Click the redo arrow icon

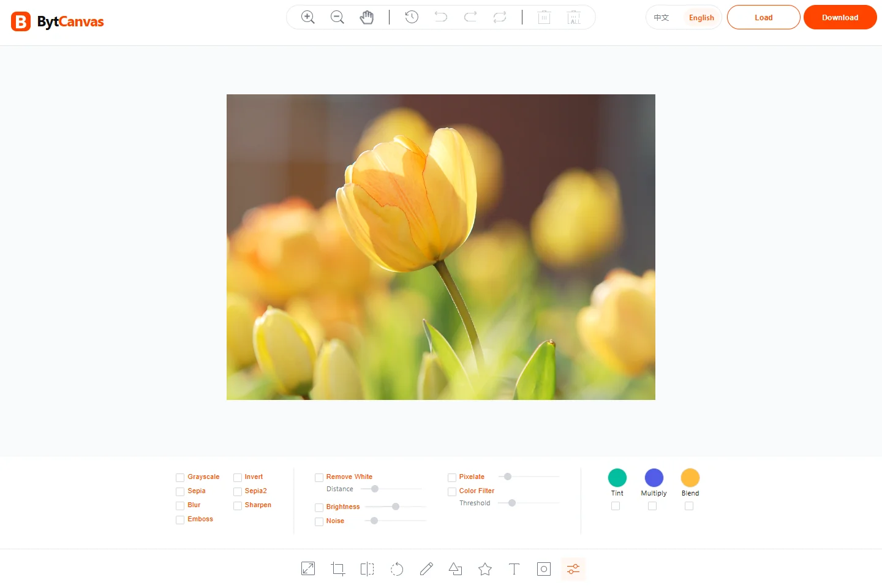pyautogui.click(x=470, y=17)
